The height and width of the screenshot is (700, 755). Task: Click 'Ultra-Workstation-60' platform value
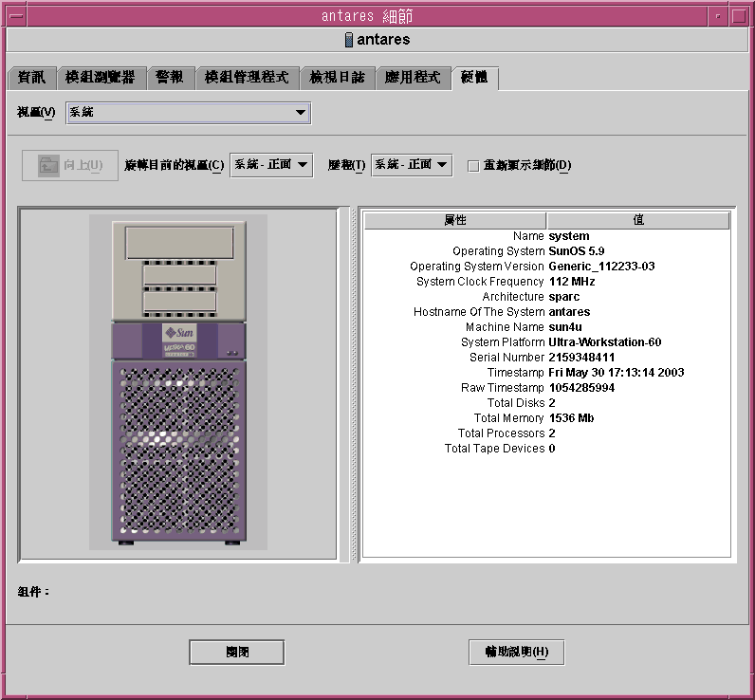coord(605,341)
